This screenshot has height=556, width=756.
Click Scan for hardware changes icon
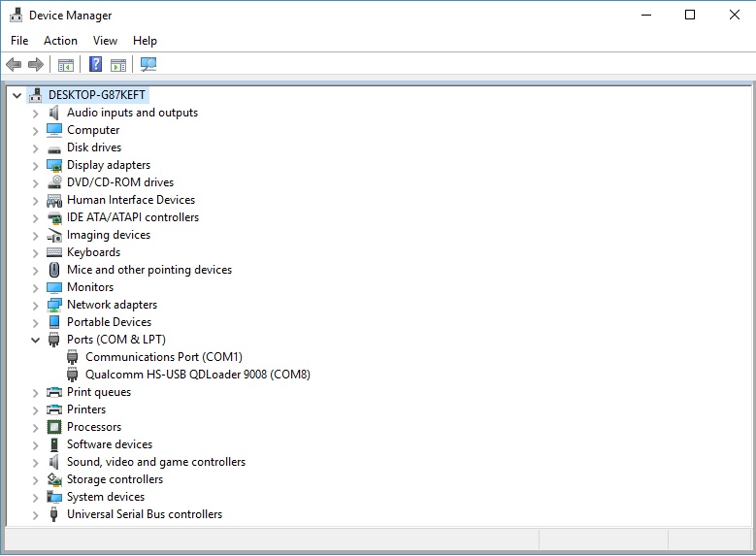tap(148, 65)
